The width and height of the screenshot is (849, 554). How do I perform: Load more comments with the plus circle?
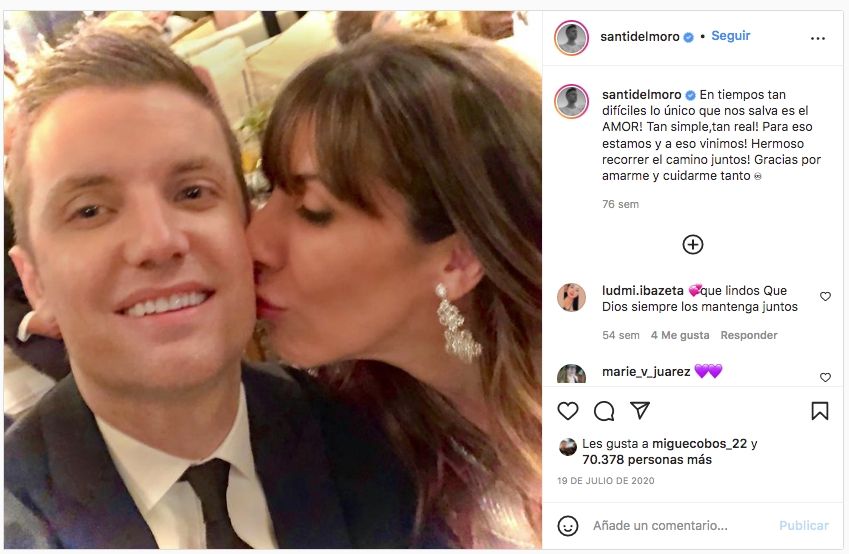(693, 244)
